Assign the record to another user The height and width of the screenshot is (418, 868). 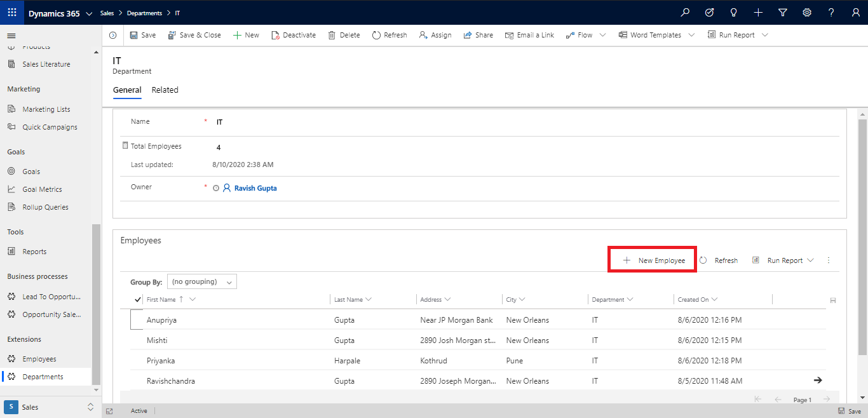[435, 35]
